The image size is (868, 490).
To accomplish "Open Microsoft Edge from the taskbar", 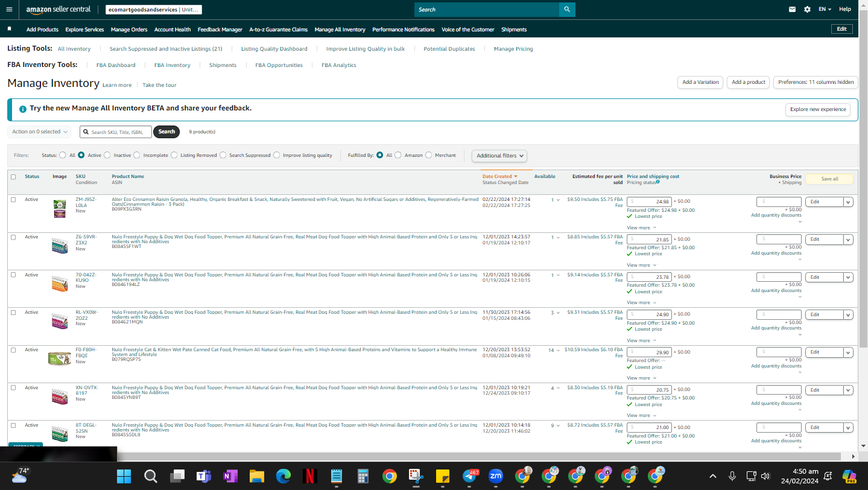I will (283, 476).
